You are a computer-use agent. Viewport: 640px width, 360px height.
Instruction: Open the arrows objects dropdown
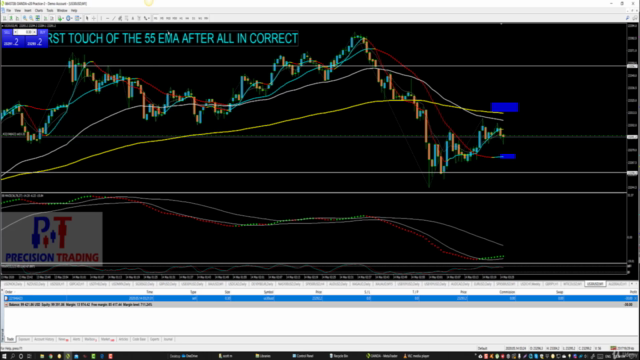click(x=147, y=18)
